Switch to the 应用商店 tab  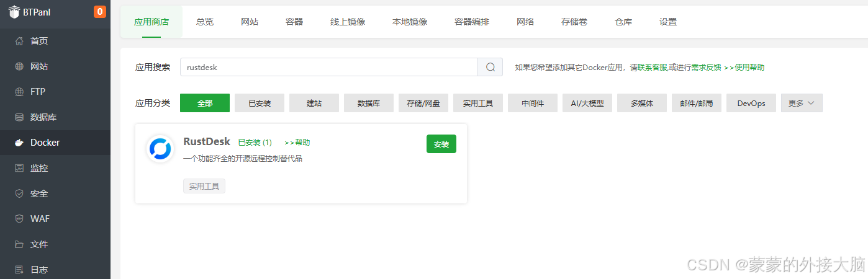[151, 22]
